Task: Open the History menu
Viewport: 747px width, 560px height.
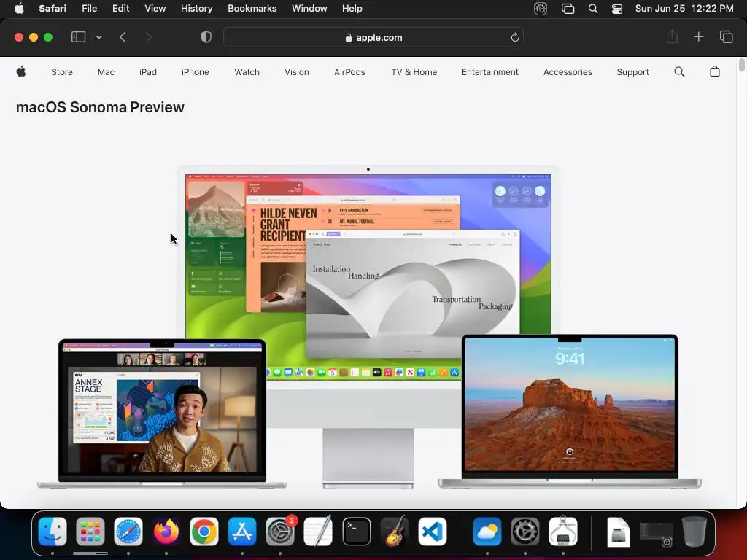Action: pos(196,8)
